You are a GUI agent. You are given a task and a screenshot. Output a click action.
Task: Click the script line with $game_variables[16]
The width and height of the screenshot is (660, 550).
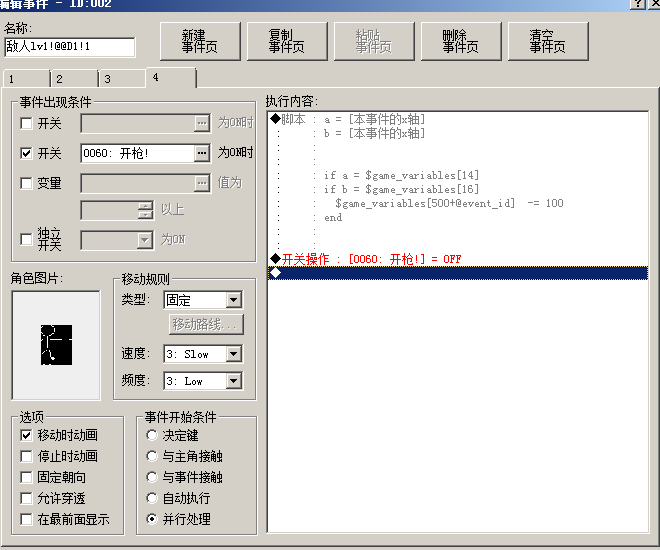(401, 189)
